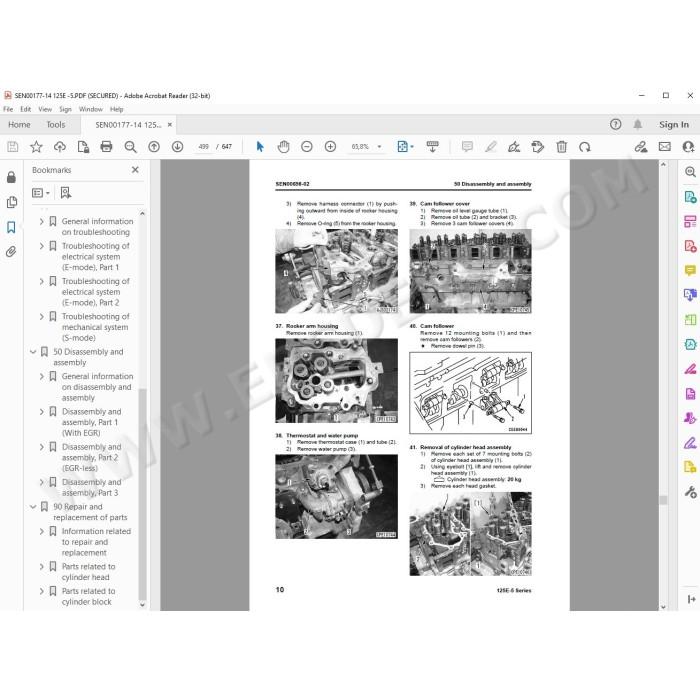Rotate the page clockwise
Screen dimensions: 700x700
click(585, 146)
